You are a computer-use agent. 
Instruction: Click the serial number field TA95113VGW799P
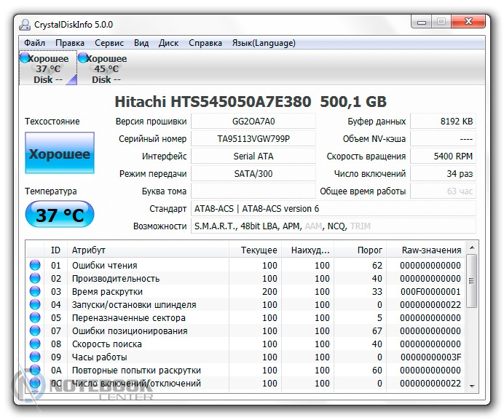click(x=253, y=139)
